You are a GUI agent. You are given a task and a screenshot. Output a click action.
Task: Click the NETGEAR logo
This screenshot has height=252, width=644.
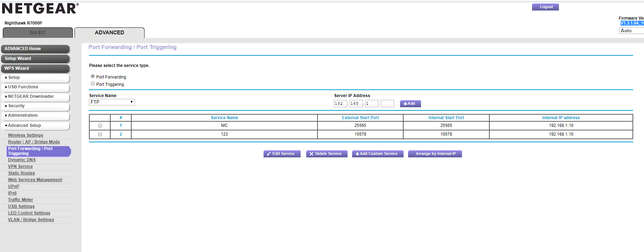[x=40, y=8]
